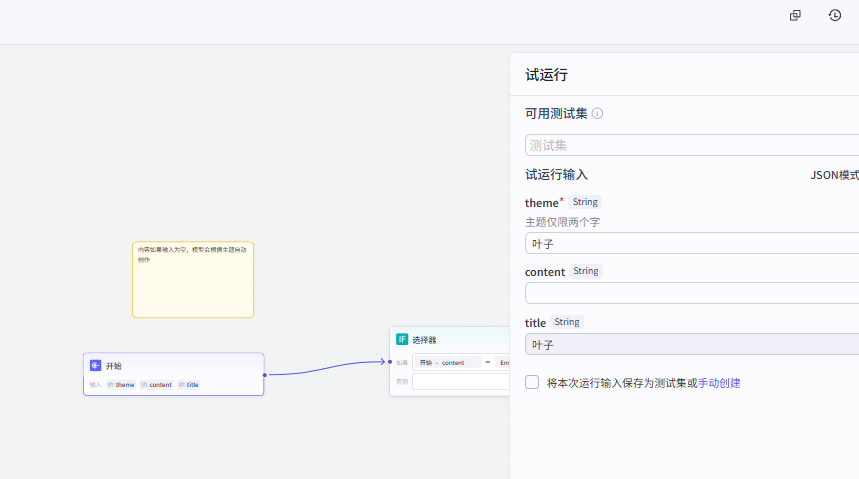This screenshot has height=479, width=859.
Task: Click the output port dot on 开始 node
Action: pyautogui.click(x=264, y=375)
